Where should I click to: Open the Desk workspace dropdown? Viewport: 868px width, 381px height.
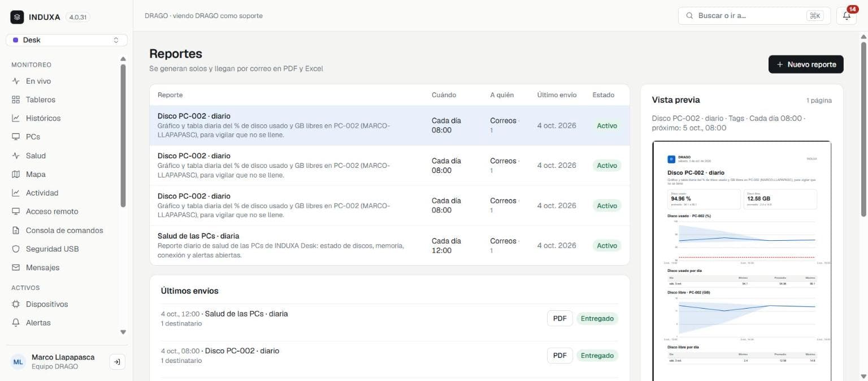point(67,40)
